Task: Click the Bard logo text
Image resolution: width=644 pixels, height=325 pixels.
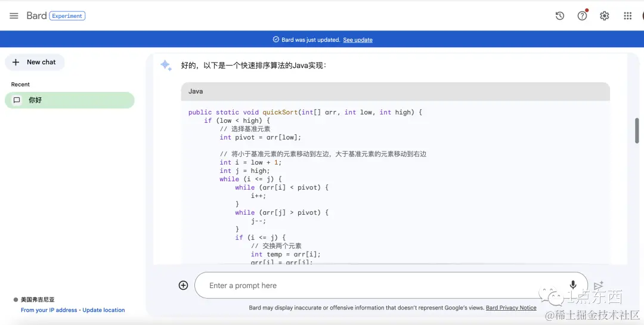Action: [36, 16]
